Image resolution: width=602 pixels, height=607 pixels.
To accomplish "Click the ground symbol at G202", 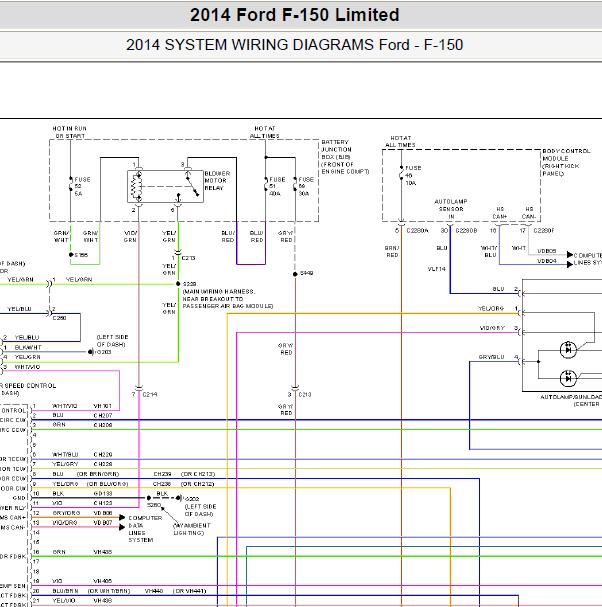I will pyautogui.click(x=178, y=498).
